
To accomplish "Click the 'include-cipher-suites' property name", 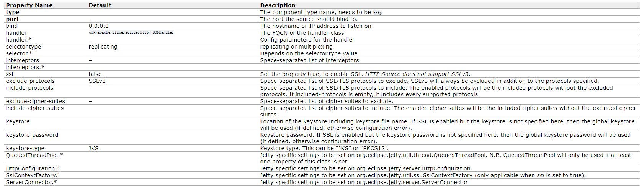I will tap(35, 108).
